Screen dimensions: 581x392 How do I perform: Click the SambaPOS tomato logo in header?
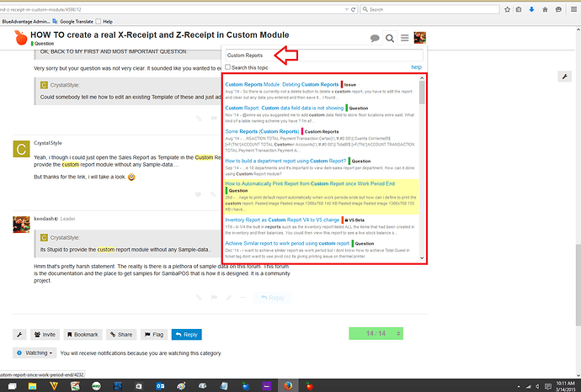tap(21, 37)
